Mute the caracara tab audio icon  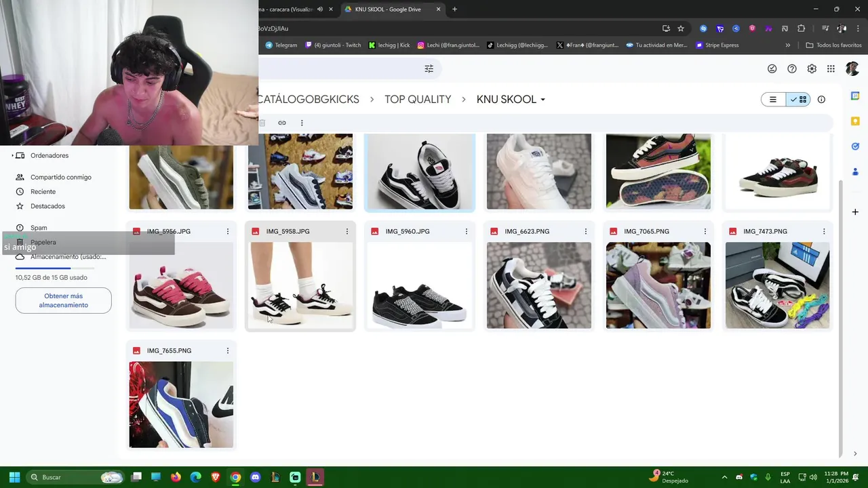click(319, 9)
